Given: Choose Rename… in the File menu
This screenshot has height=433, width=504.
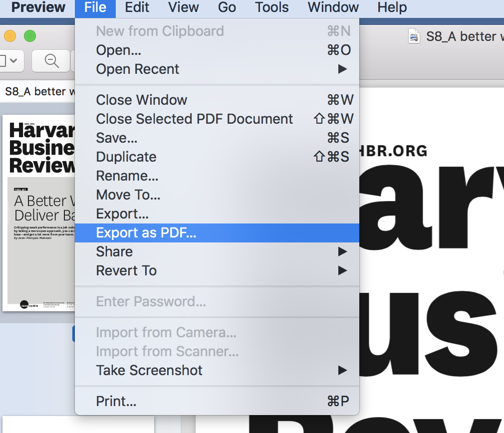Looking at the screenshot, I should click(217, 176).
